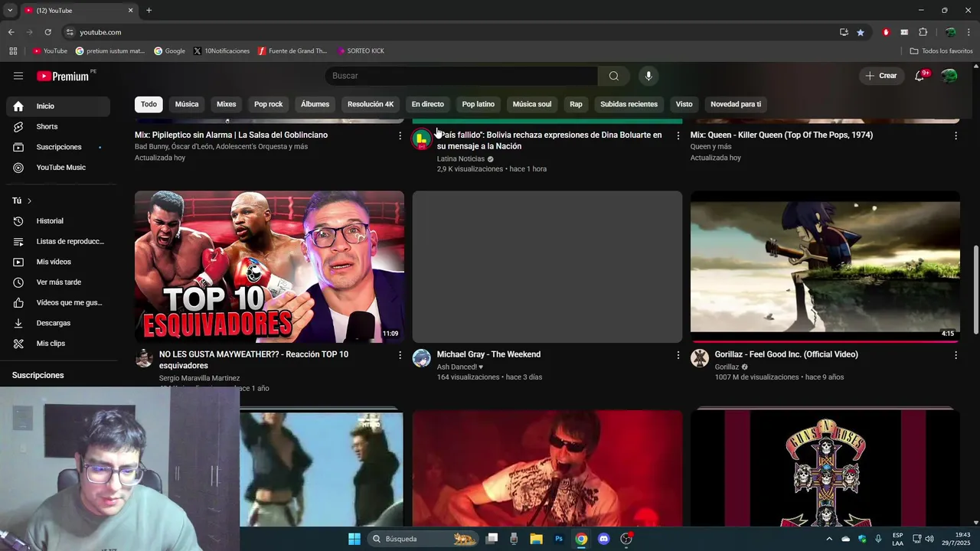Select the Visto filter chip
Image resolution: width=980 pixels, height=551 pixels.
click(x=684, y=104)
